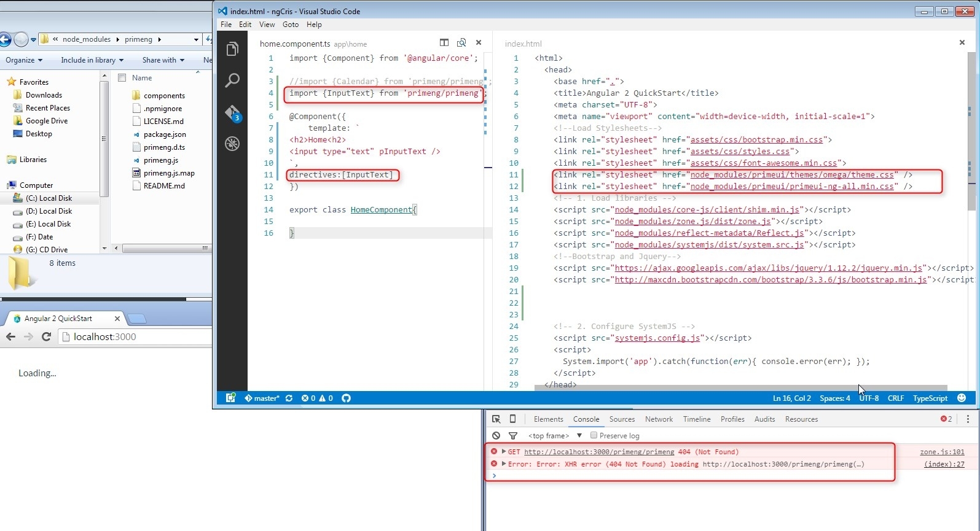980x531 pixels.
Task: Open Search view in VS Code activity bar
Action: click(232, 80)
